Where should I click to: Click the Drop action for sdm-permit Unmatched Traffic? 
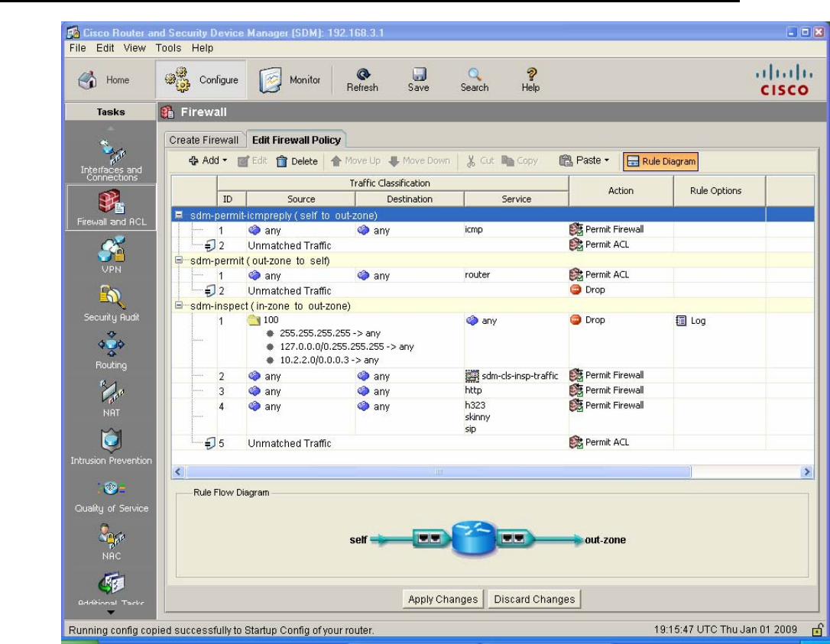588,290
